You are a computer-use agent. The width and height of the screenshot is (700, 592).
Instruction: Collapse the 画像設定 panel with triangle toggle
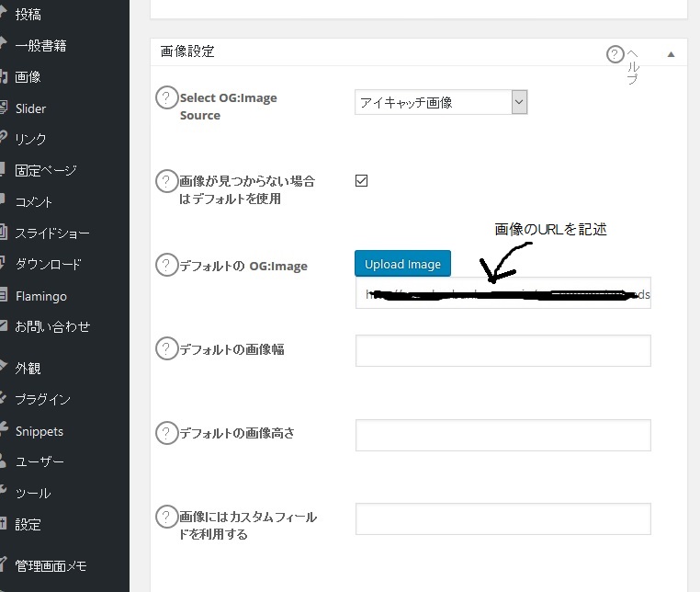tap(672, 54)
